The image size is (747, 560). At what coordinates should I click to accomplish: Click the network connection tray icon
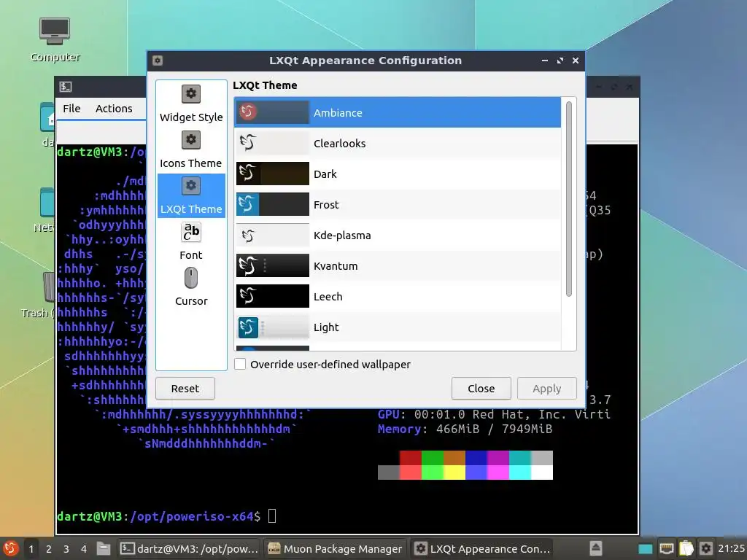666,548
